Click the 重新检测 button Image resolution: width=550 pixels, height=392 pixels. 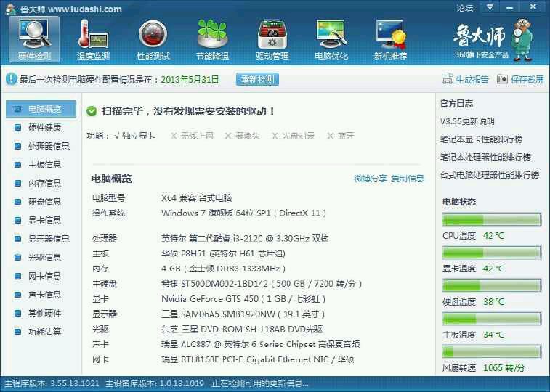click(257, 79)
